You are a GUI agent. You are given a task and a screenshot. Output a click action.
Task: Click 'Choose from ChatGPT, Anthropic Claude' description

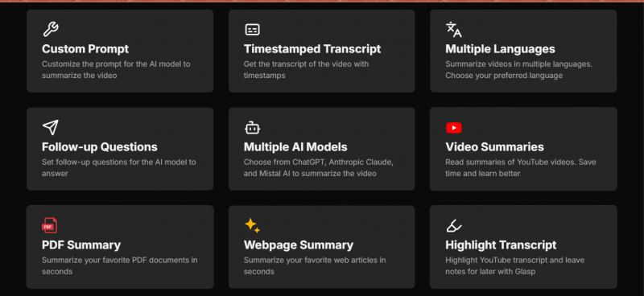coord(318,167)
